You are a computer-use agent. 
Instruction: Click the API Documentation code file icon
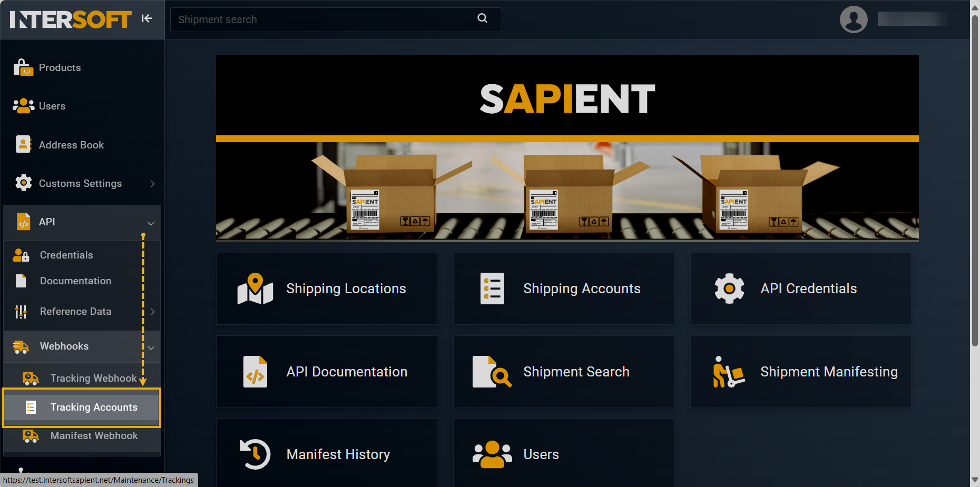tap(255, 372)
